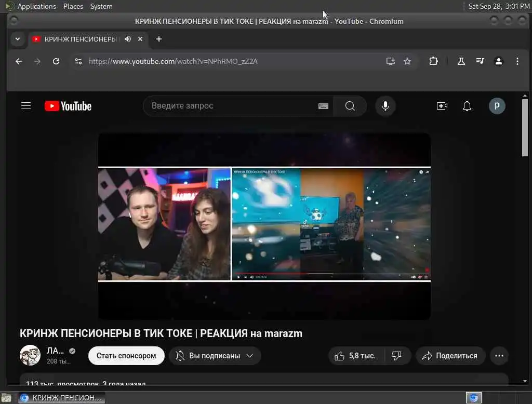Click the address bar URL
Image resolution: width=532 pixels, height=404 pixels.
coord(173,61)
